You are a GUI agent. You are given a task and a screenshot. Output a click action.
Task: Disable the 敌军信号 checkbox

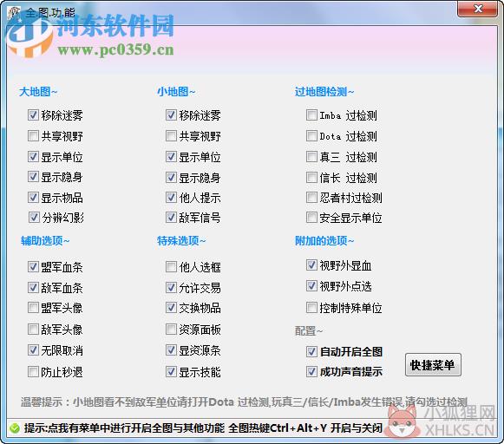click(171, 218)
